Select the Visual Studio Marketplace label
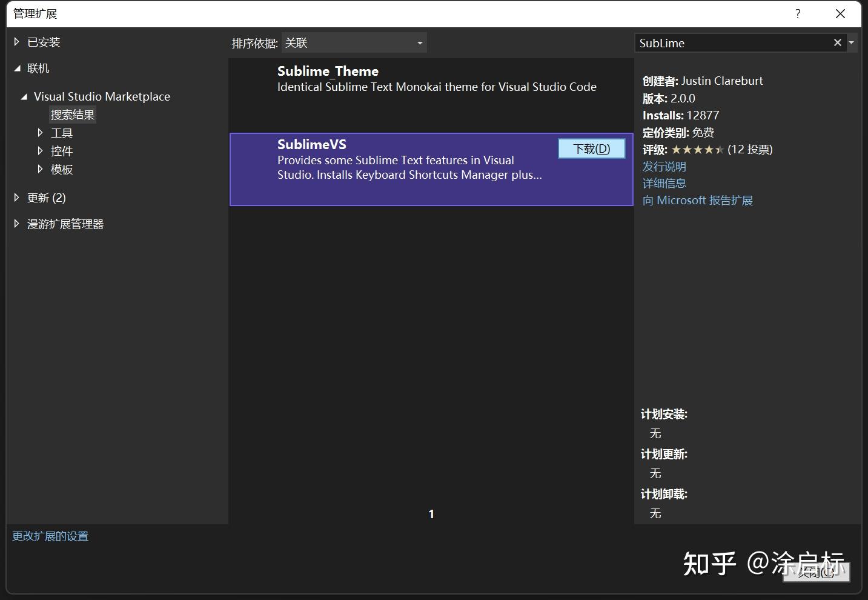Viewport: 868px width, 600px height. click(x=102, y=96)
